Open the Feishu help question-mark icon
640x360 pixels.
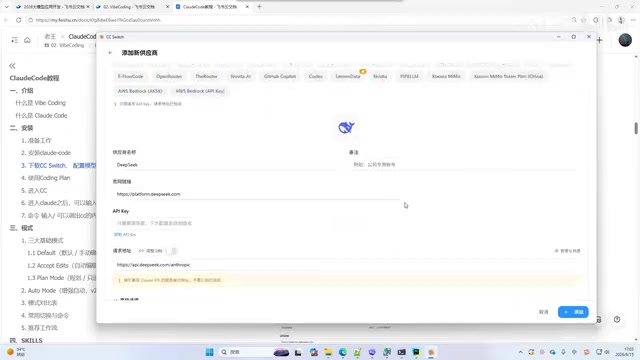tap(617, 320)
